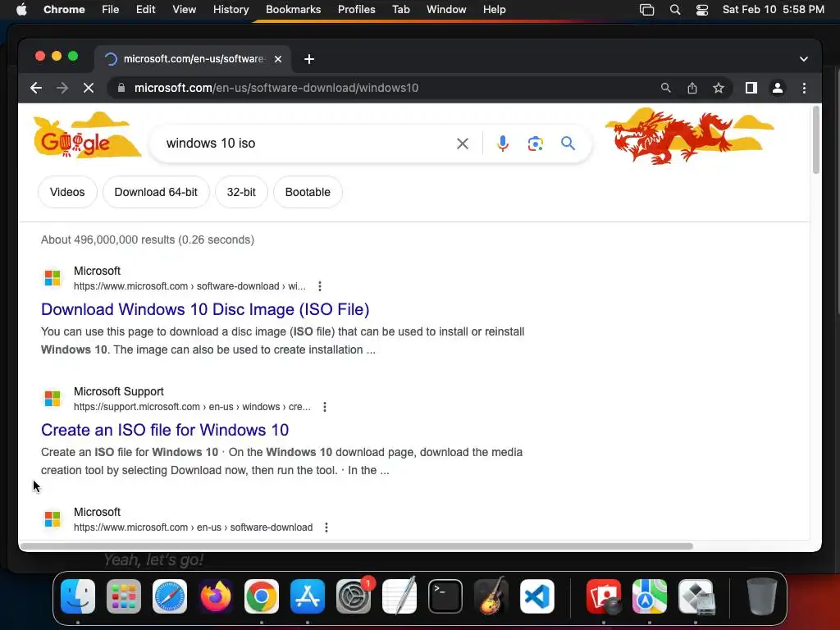This screenshot has height=630, width=840.
Task: Click the blue search magnifier button
Action: point(568,144)
